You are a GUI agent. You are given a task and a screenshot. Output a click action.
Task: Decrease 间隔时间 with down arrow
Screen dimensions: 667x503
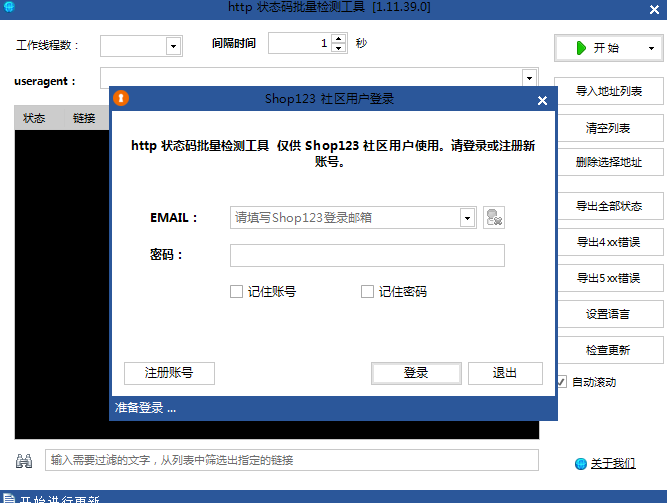tap(339, 48)
